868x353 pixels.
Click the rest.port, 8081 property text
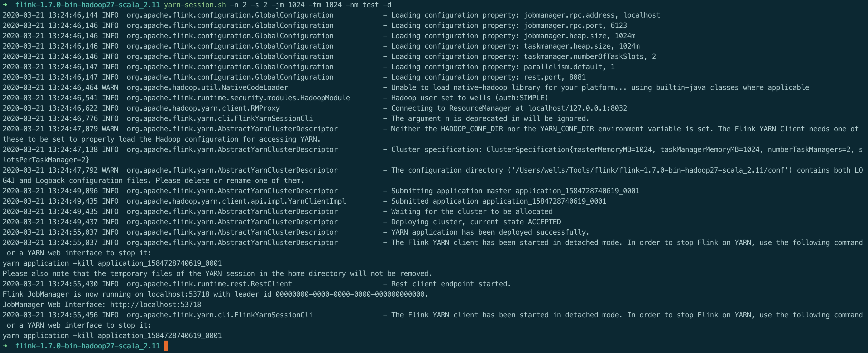[554, 77]
